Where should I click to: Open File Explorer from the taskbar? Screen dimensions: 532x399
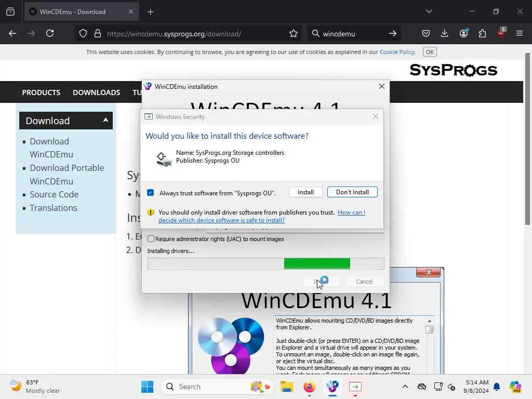(x=287, y=387)
